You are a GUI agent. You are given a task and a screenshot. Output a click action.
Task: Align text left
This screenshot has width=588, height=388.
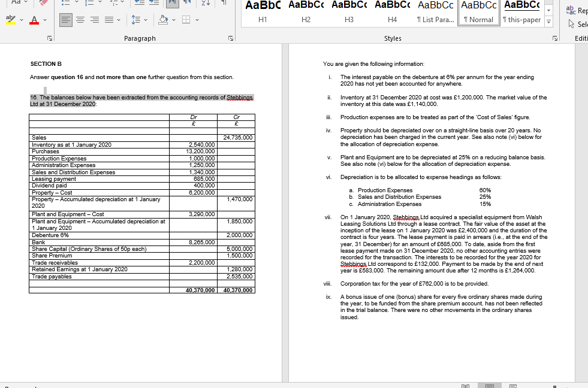point(65,20)
